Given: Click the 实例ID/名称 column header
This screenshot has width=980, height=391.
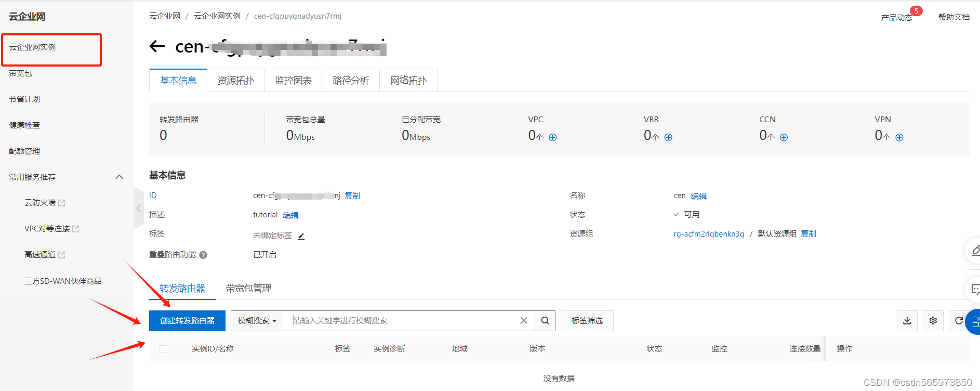Looking at the screenshot, I should point(213,349).
